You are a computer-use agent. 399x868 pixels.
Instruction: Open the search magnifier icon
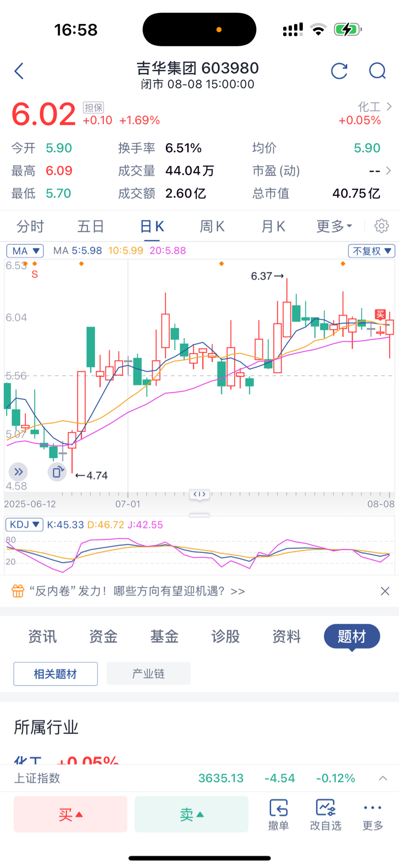pos(377,71)
